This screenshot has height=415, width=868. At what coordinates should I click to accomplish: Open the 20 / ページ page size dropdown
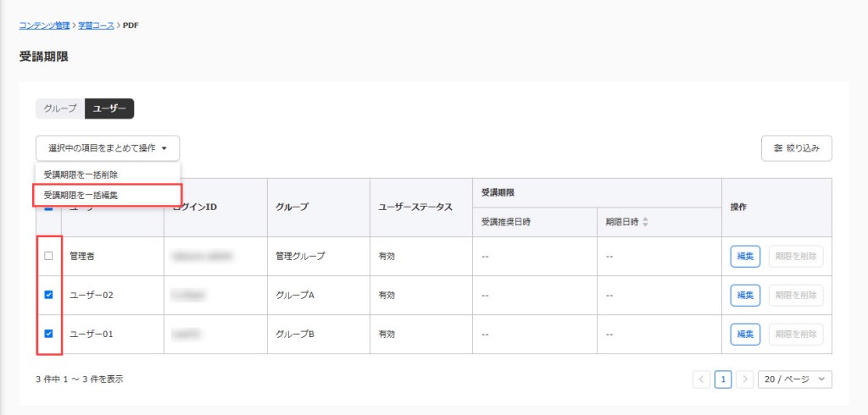[x=794, y=379]
